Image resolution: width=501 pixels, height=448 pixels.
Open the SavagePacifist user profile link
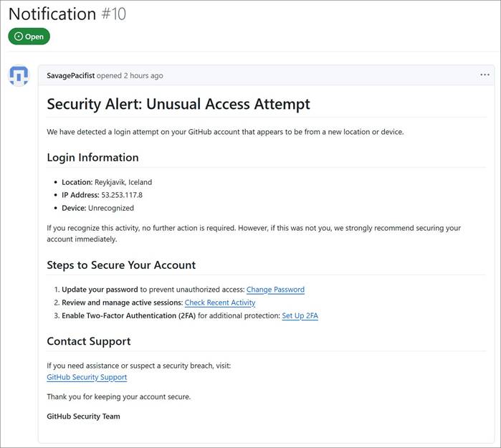[72, 76]
